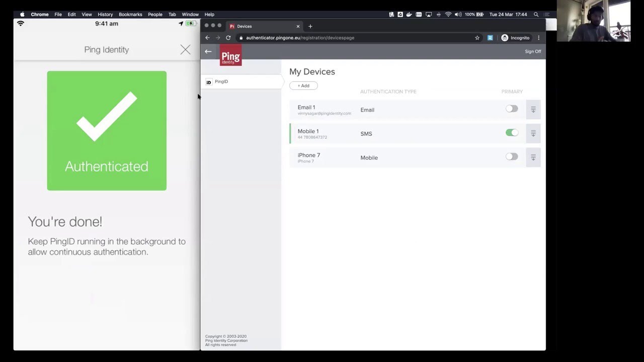Viewport: 644px width, 362px height.
Task: Click Docker whale menu bar icon
Action: pos(409,15)
